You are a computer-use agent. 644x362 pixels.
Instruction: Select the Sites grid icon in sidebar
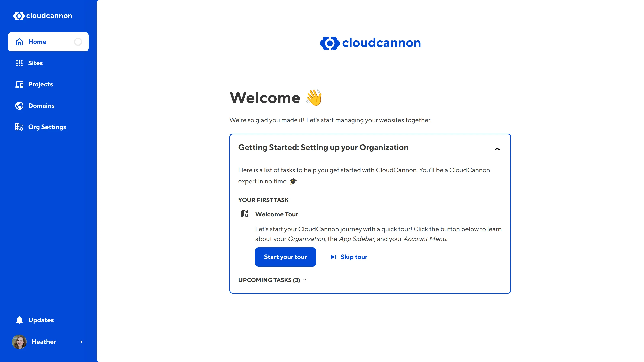(19, 63)
